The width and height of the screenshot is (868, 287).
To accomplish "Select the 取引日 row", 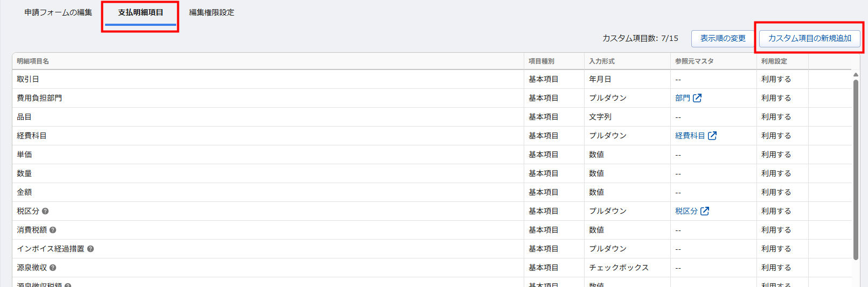I will [x=28, y=79].
